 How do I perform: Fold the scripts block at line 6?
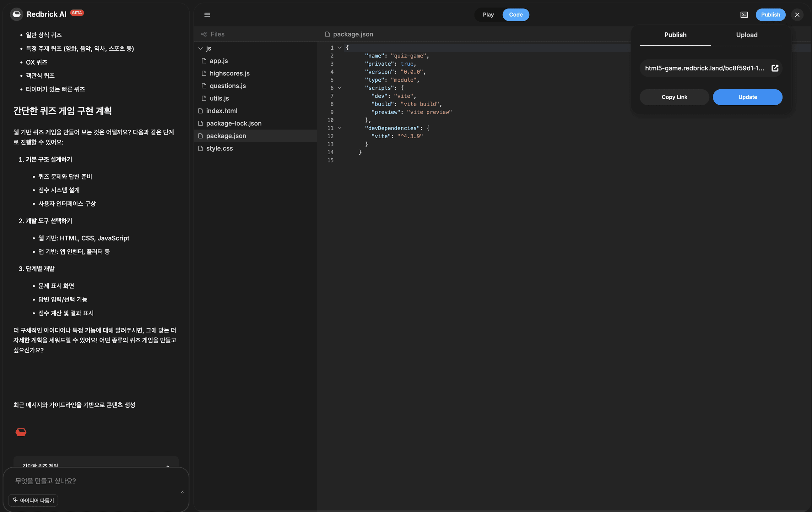coord(339,88)
